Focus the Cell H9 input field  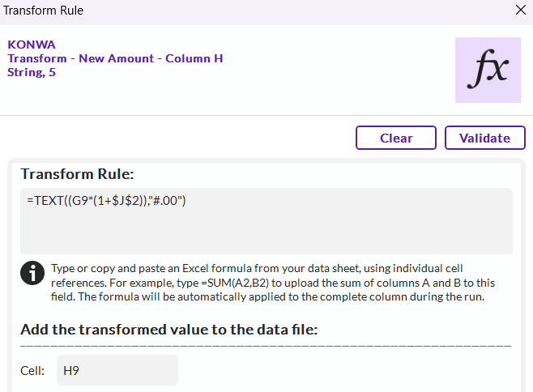coord(117,370)
